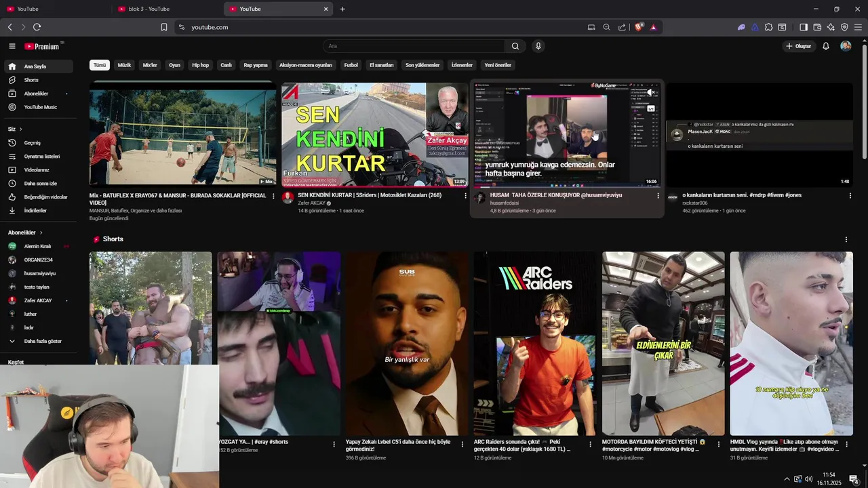Screen dimensions: 868x488
Task: Open the browser main menu icon
Action: point(859,27)
